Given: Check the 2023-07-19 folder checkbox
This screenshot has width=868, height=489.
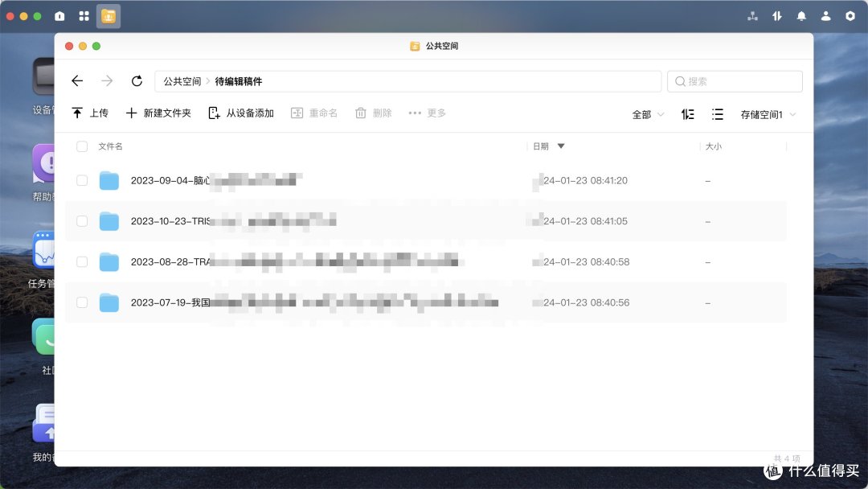Looking at the screenshot, I should (82, 302).
